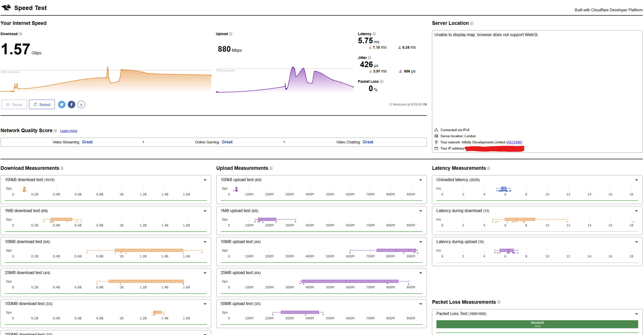Viewport: 644px width, 335px height.
Task: Click the Your IP address icon
Action: 436,148
